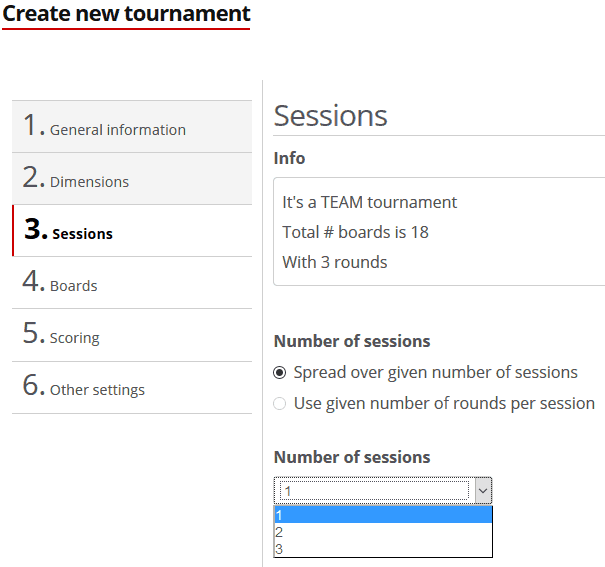Viewport: 605px width, 567px height.
Task: Click the large number 1 beside General information
Action: click(x=33, y=126)
